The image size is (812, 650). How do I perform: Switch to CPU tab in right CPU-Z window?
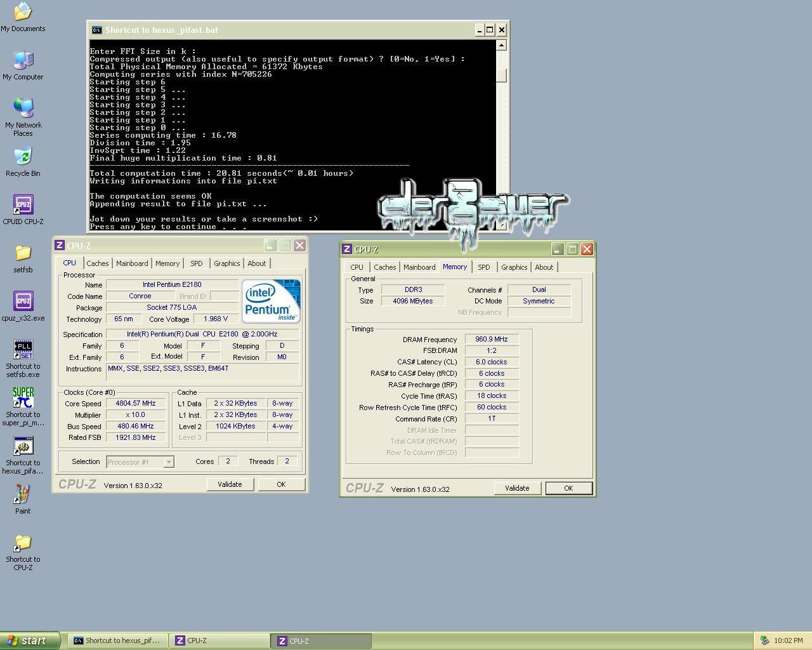pyautogui.click(x=357, y=267)
